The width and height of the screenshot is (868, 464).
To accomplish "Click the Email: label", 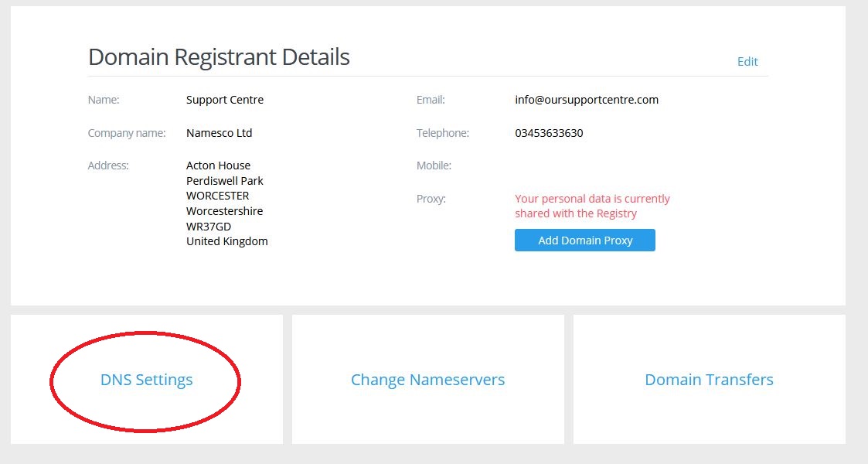I will [430, 100].
